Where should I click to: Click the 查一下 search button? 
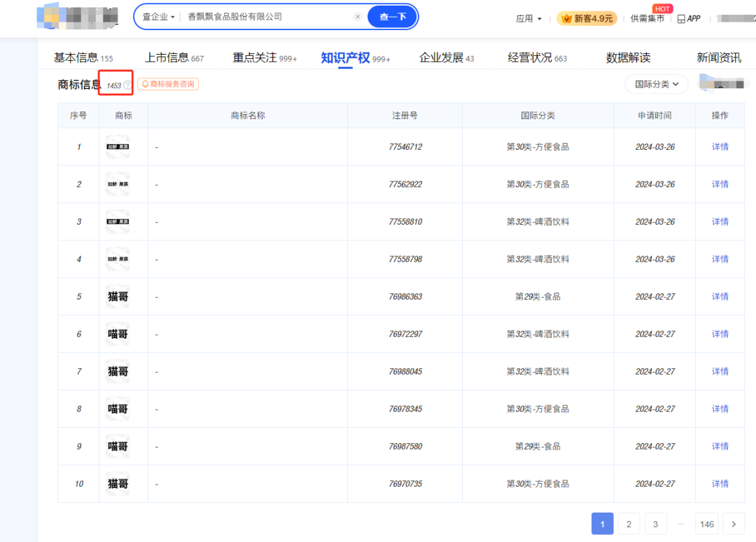[393, 17]
